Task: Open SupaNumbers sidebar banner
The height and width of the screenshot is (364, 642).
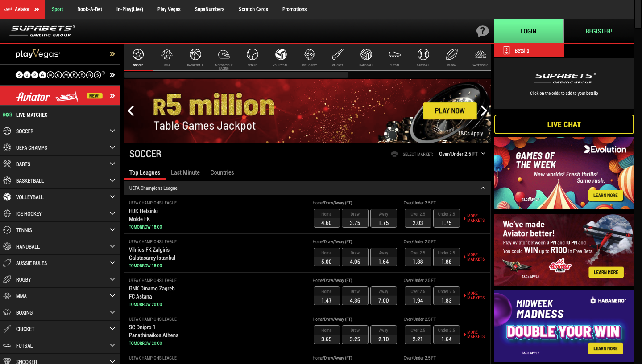Action: 60,75
